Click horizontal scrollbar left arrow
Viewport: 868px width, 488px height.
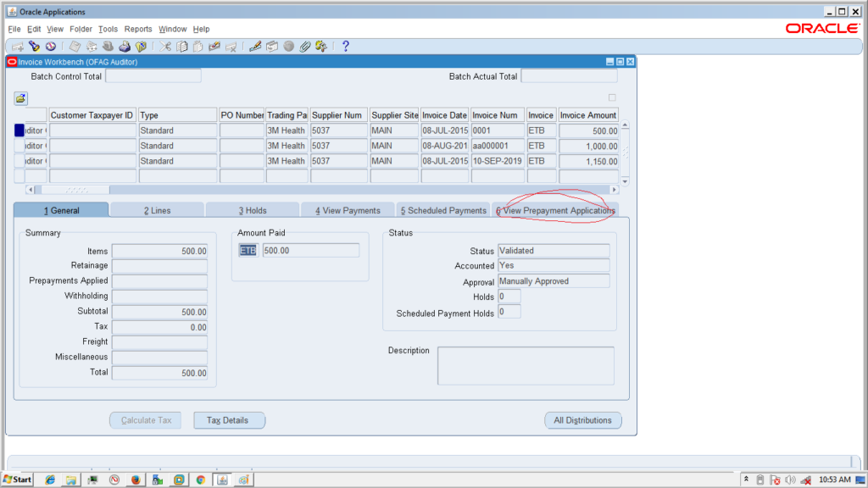pyautogui.click(x=31, y=190)
